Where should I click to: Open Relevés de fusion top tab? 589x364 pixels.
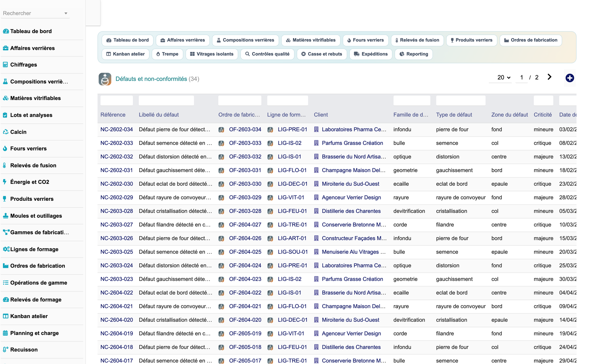[x=417, y=40]
